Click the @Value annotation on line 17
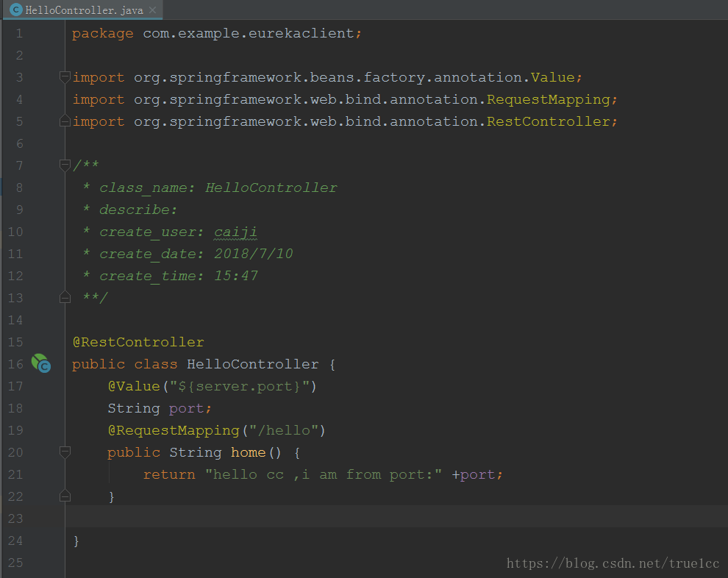The image size is (728, 578). (134, 386)
